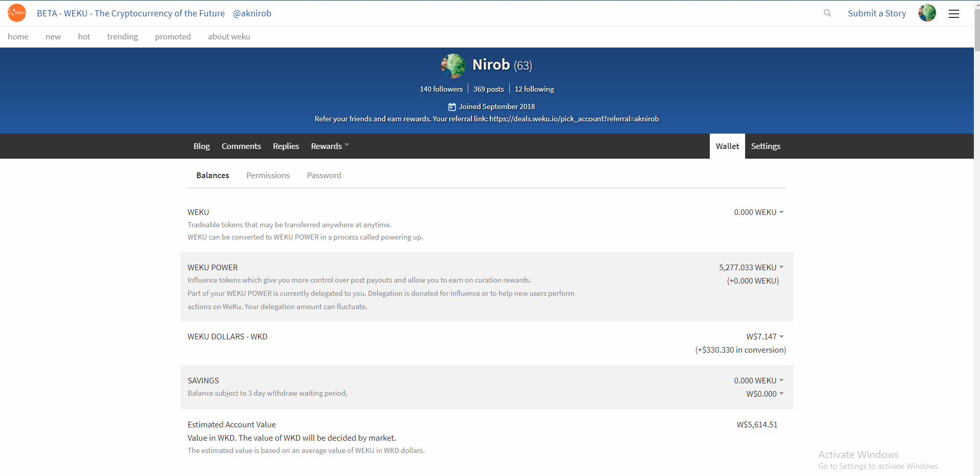Open the hot posts tab
The image size is (980, 476).
point(84,36)
